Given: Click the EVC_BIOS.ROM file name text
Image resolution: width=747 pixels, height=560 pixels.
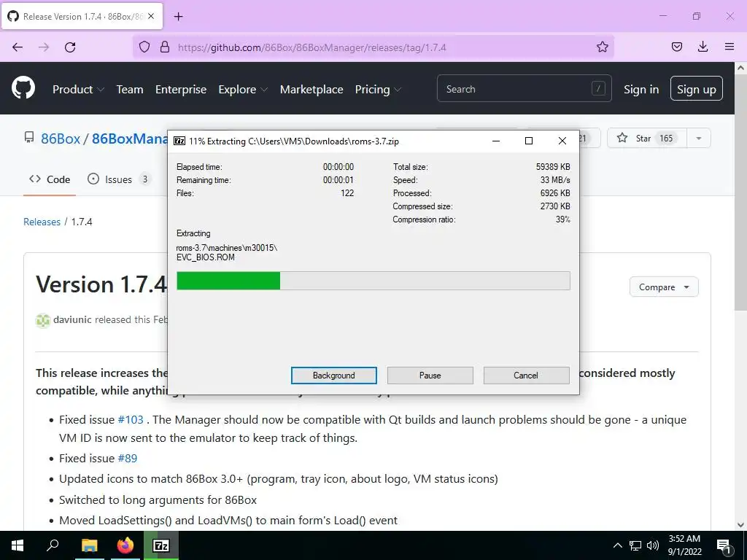Looking at the screenshot, I should click(x=205, y=257).
